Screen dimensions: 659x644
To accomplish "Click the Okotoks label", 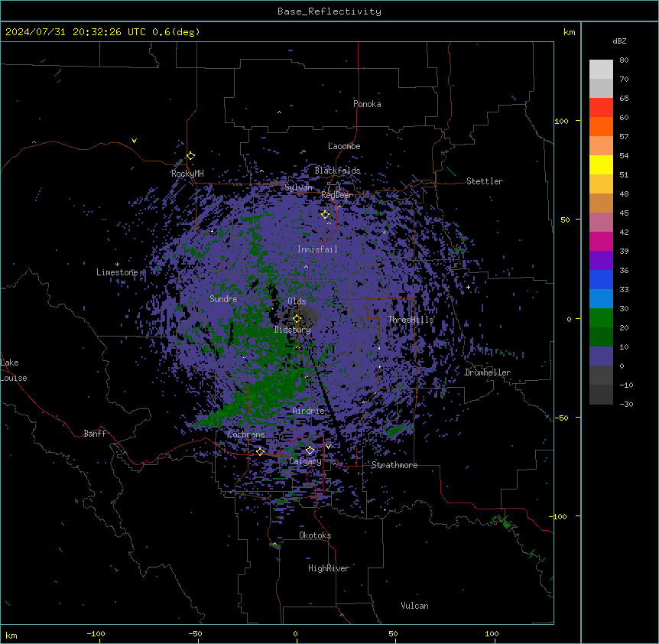I will tap(315, 535).
